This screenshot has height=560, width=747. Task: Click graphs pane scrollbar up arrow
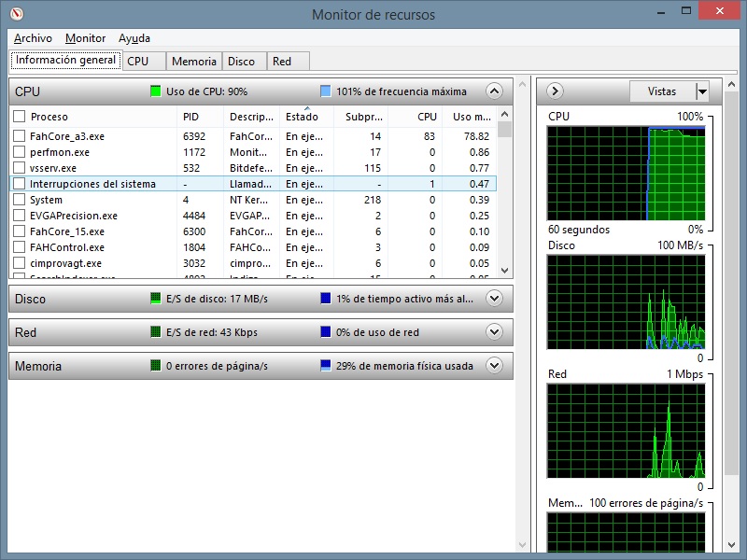(731, 85)
